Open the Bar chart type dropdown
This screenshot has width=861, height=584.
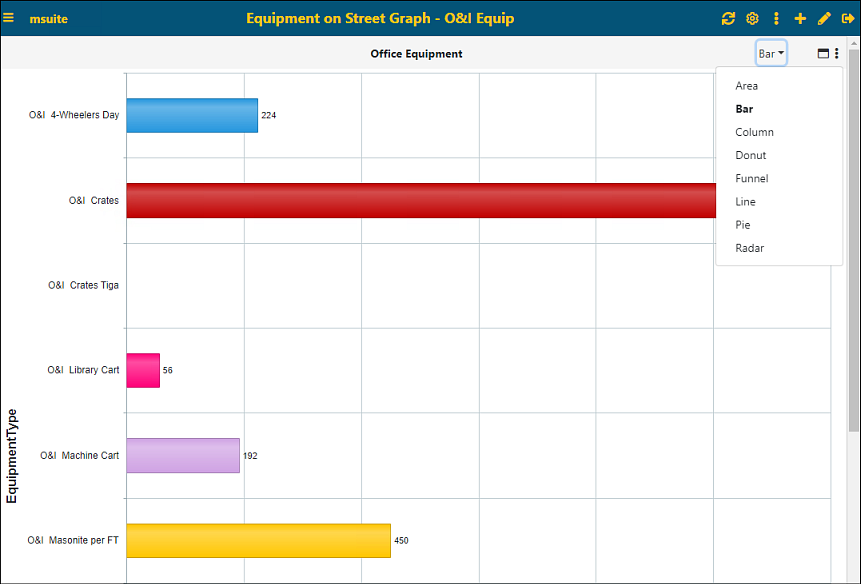770,53
